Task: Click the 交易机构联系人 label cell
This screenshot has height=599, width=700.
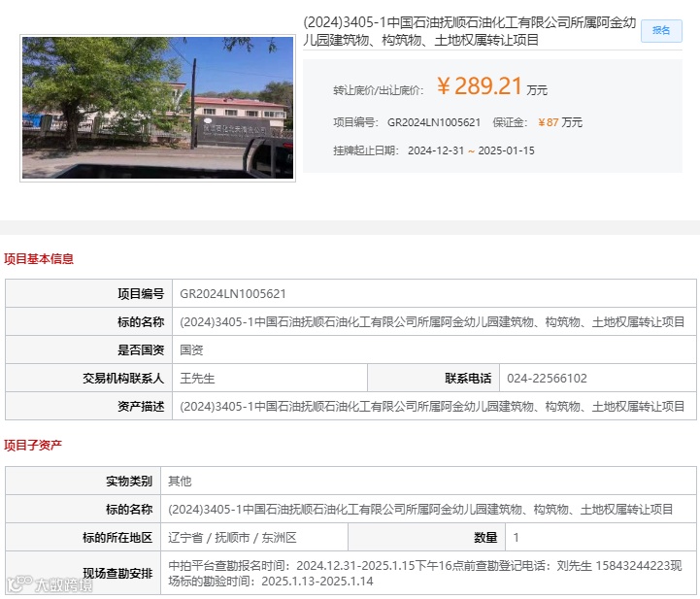Action: pyautogui.click(x=89, y=379)
